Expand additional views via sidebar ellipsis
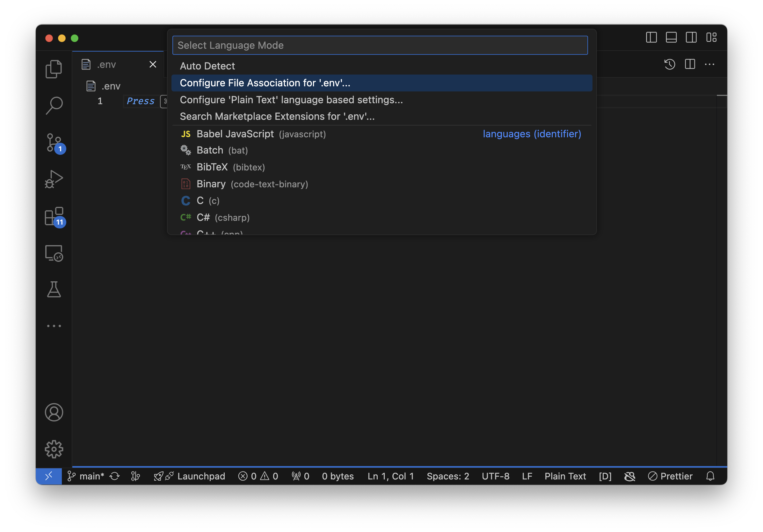Screen dimensions: 763x532 [x=54, y=326]
